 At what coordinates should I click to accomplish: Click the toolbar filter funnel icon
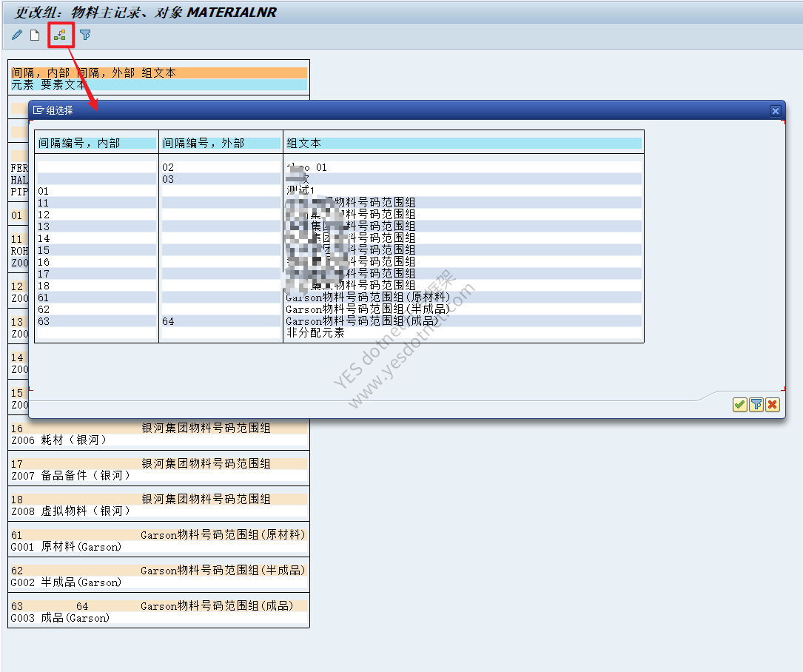pyautogui.click(x=85, y=35)
